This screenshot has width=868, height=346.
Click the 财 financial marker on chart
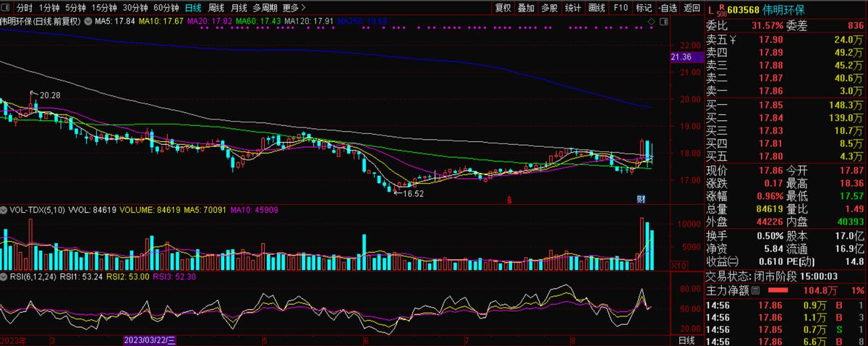(641, 199)
